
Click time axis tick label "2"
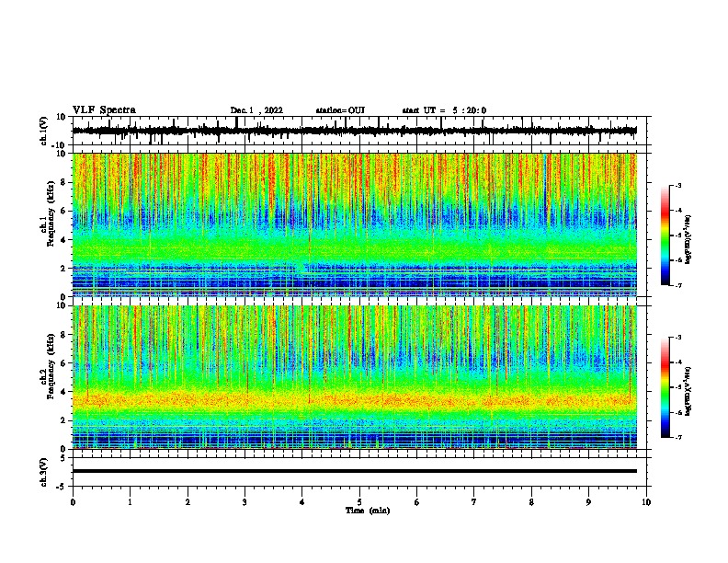188,502
